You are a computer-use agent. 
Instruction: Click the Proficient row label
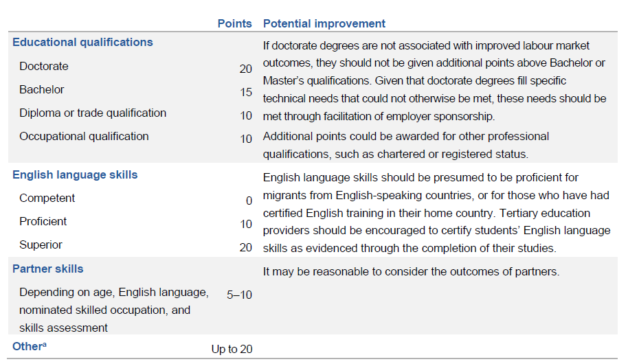43,222
